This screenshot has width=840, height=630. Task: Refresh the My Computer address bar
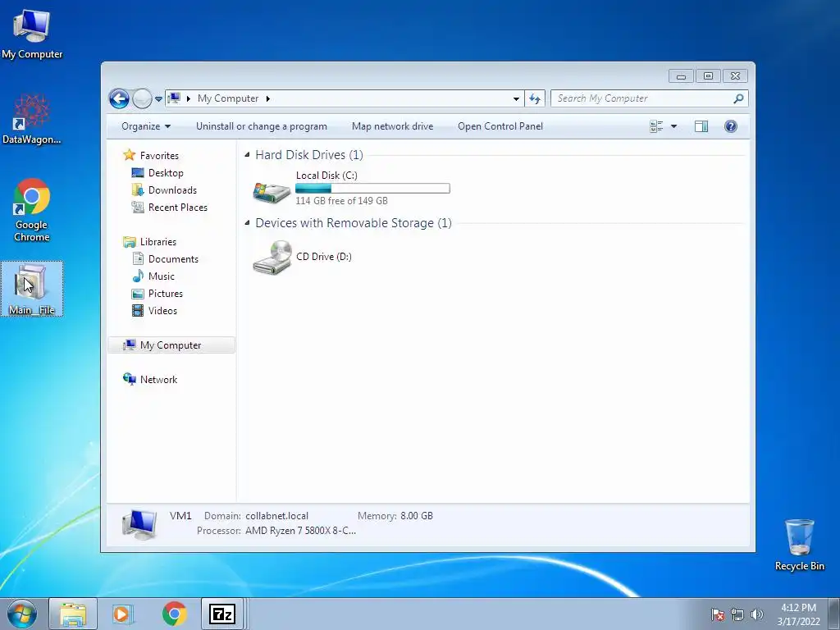coord(535,98)
